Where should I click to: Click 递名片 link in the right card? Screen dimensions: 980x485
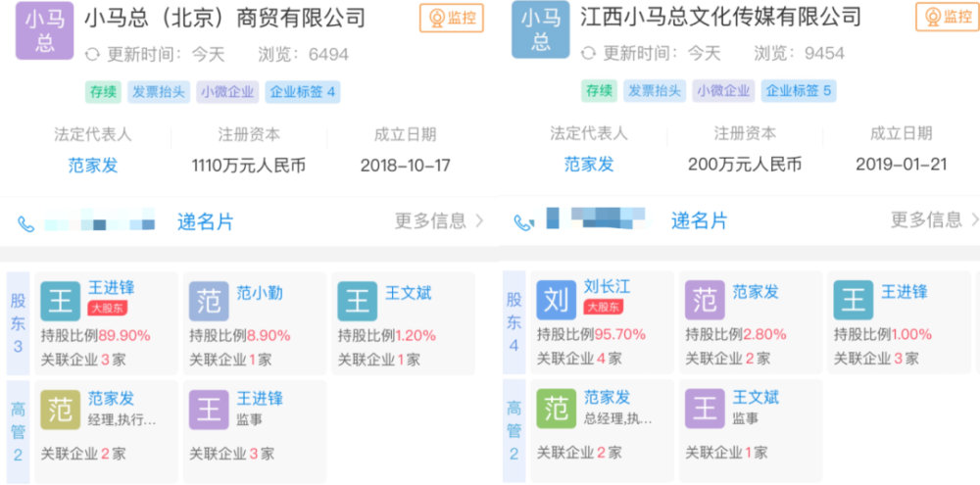(700, 220)
